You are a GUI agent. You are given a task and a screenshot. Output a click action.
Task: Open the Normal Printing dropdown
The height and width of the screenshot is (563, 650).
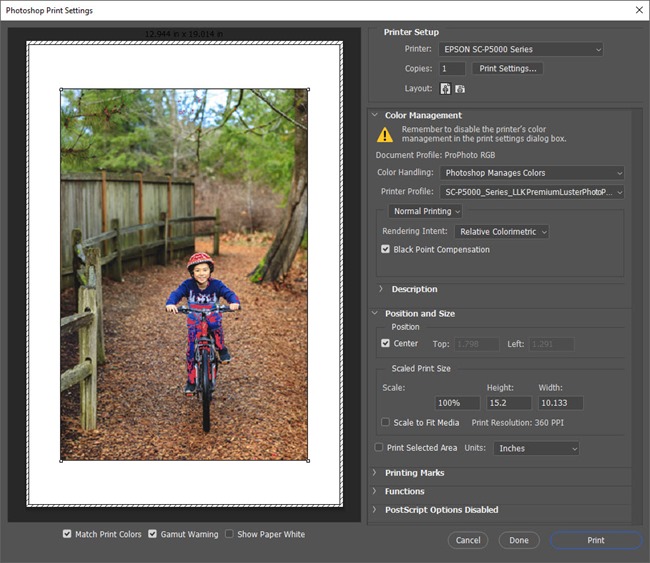tap(425, 211)
